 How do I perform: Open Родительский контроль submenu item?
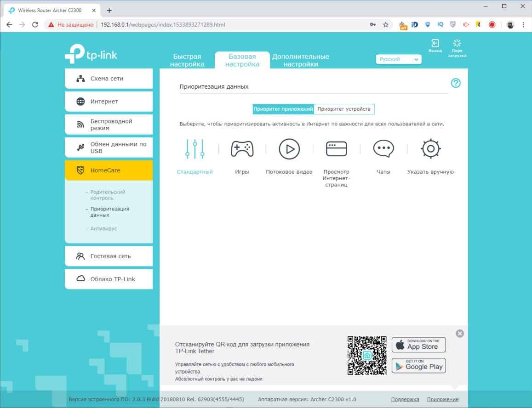click(108, 195)
